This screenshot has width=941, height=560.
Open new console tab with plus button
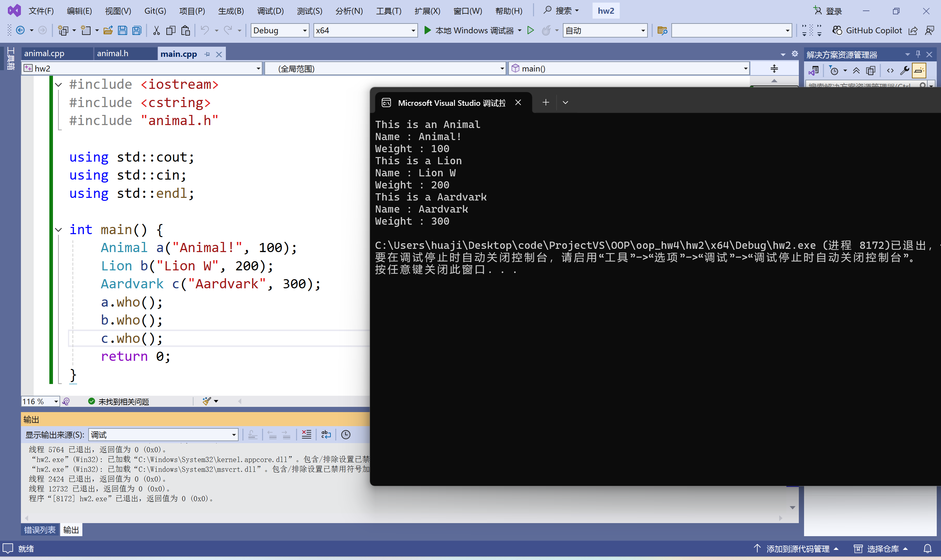[546, 102]
